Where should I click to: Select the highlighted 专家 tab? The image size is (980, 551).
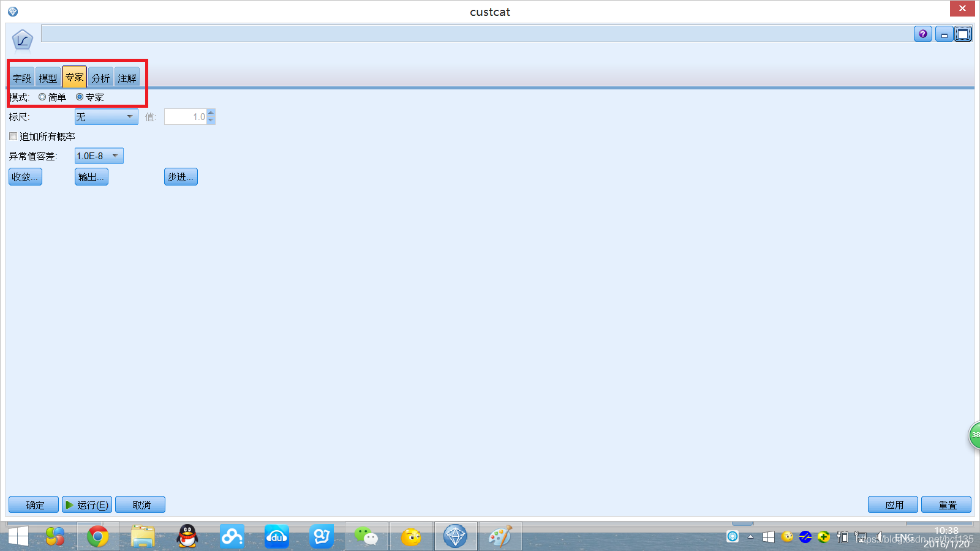coord(75,77)
